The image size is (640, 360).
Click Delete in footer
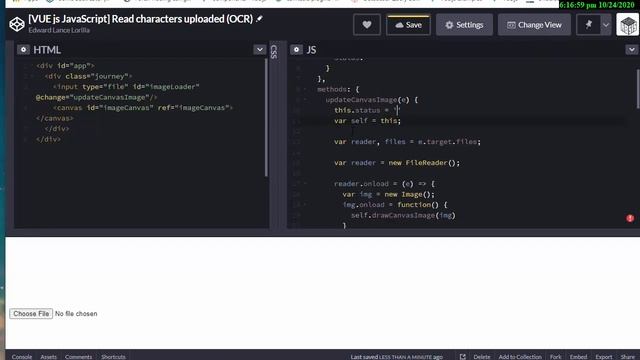click(x=482, y=356)
